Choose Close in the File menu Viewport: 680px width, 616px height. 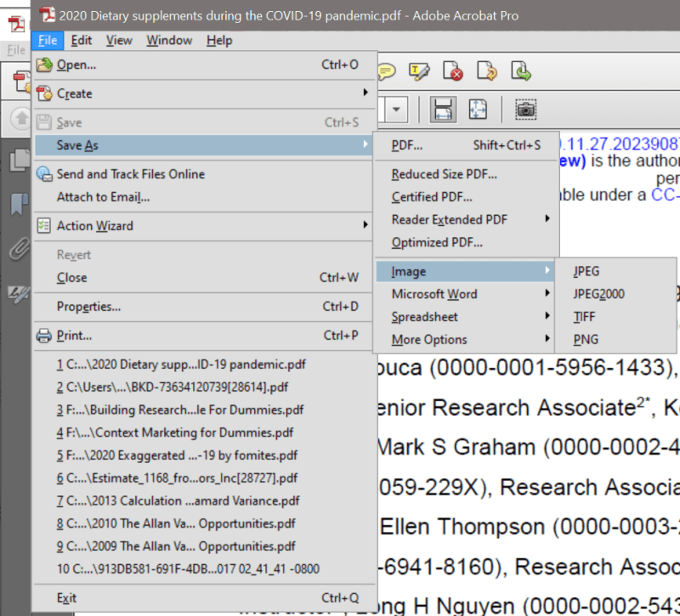203,278
